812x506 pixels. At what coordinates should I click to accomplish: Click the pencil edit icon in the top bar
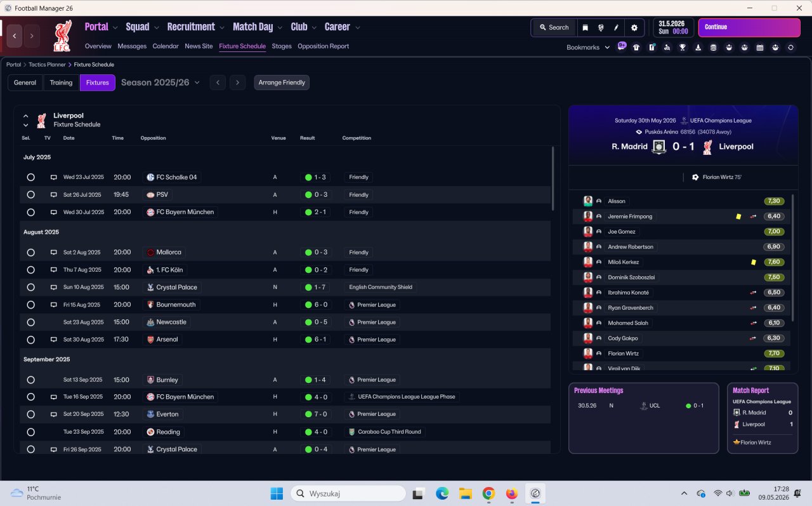(616, 27)
